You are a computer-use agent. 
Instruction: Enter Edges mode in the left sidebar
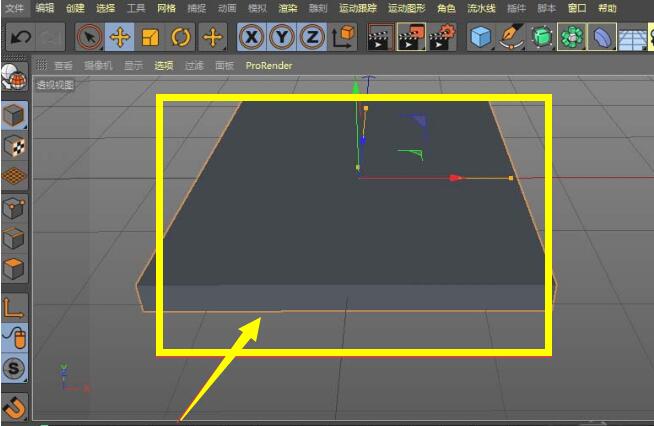coord(14,238)
